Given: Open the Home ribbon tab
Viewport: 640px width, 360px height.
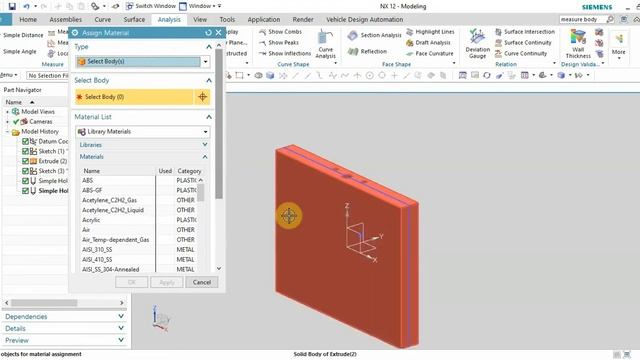Looking at the screenshot, I should [28, 20].
